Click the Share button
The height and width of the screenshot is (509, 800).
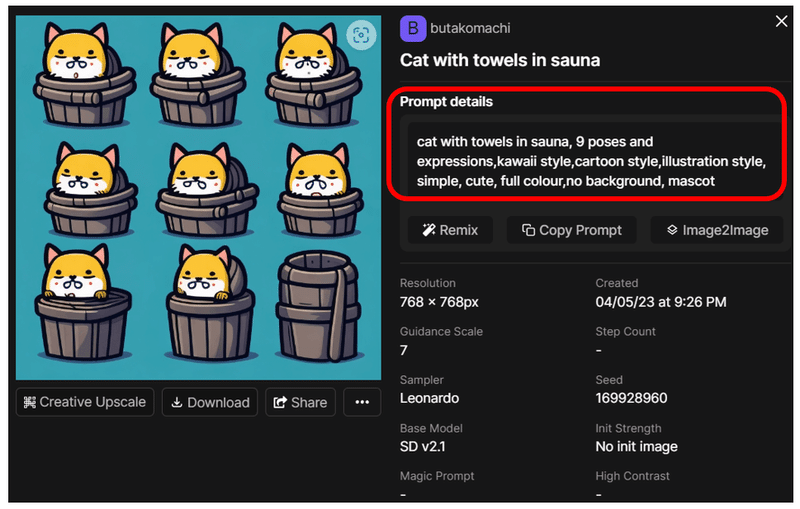coord(300,402)
